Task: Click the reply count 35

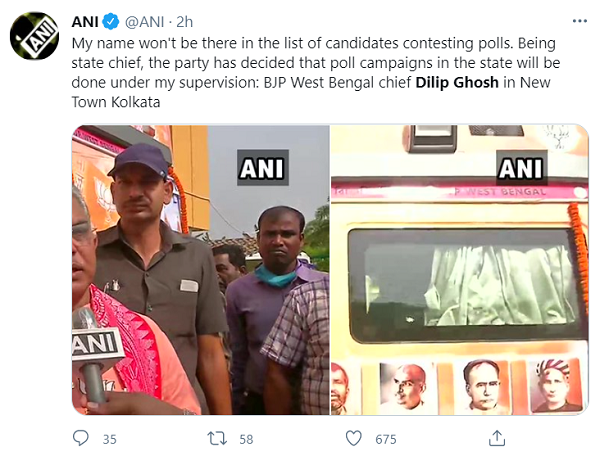Action: 109,439
